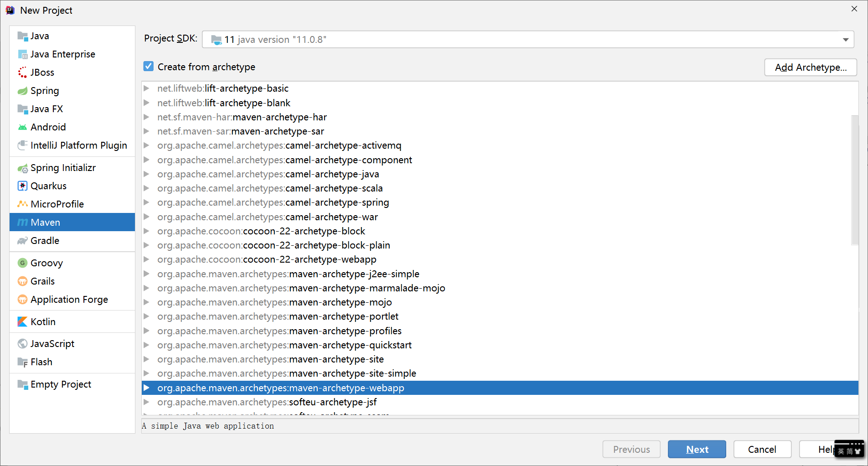Viewport: 868px width, 466px height.
Task: Click the MicroProfile icon
Action: (x=22, y=204)
